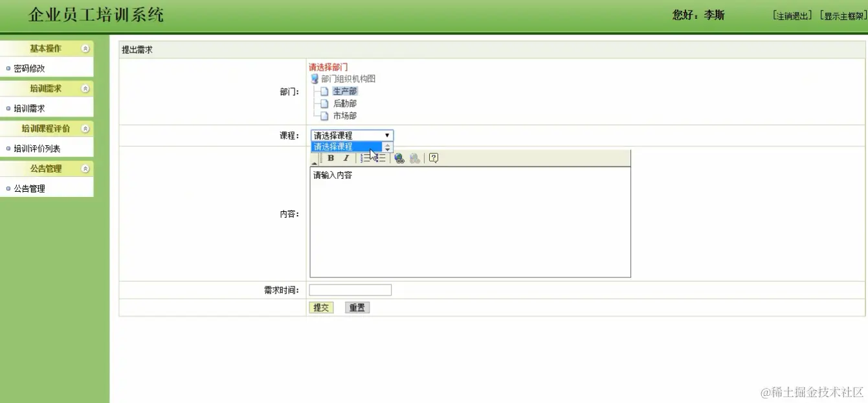Click the 培训课程评价 section header text

click(x=45, y=129)
